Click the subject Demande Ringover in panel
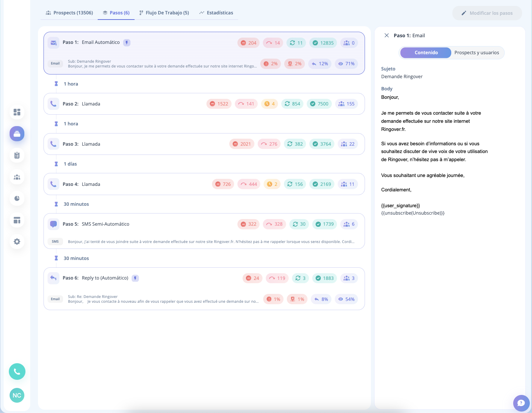532x413 pixels. click(402, 77)
